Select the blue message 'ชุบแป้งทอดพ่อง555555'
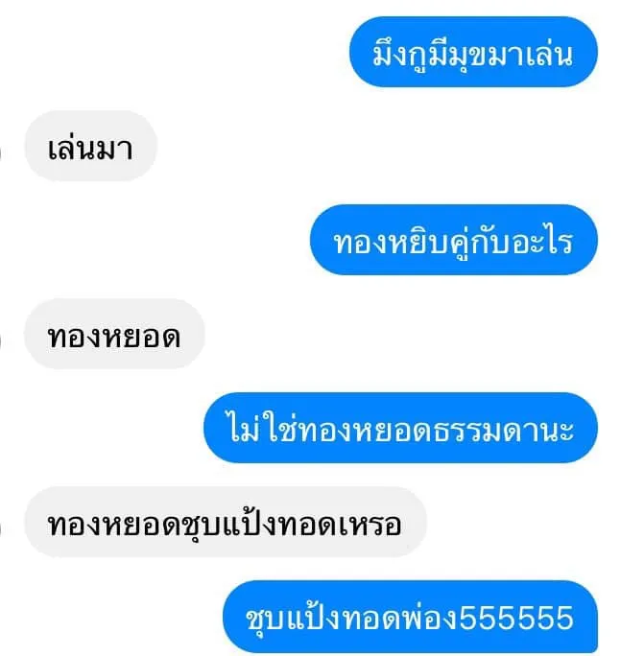 coord(411,616)
